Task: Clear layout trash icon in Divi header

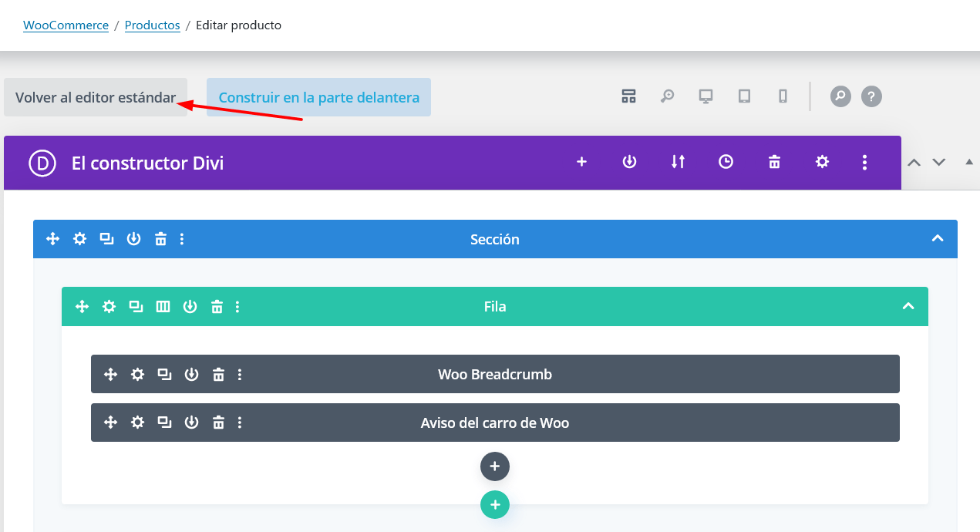Action: [775, 162]
